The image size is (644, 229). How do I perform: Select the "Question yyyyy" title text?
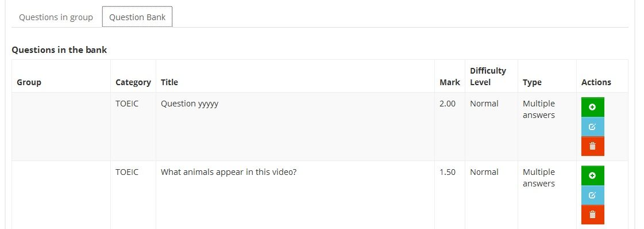click(x=190, y=104)
